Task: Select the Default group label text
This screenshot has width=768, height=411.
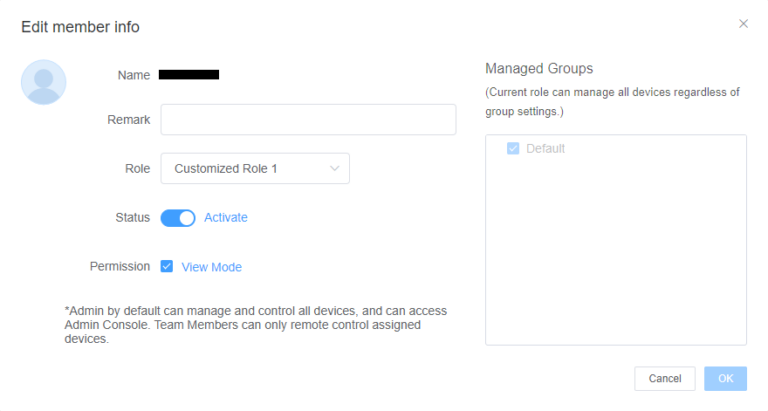Action: pos(545,148)
